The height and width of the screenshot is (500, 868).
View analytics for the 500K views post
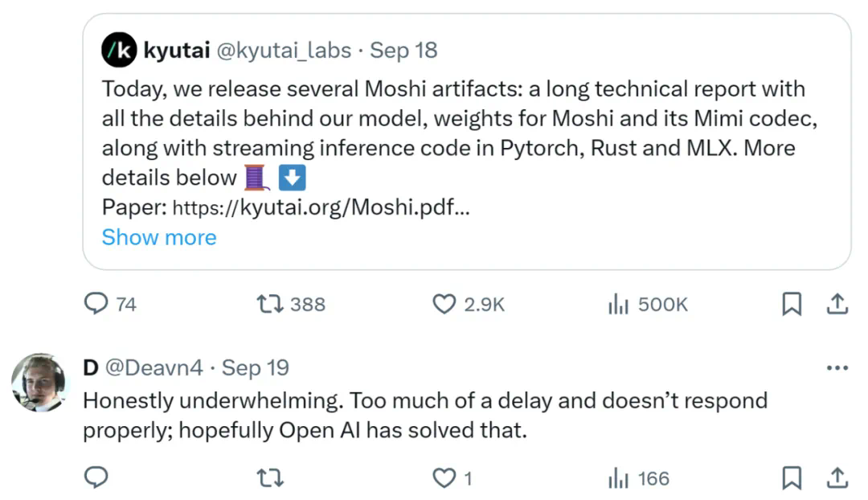tap(617, 304)
